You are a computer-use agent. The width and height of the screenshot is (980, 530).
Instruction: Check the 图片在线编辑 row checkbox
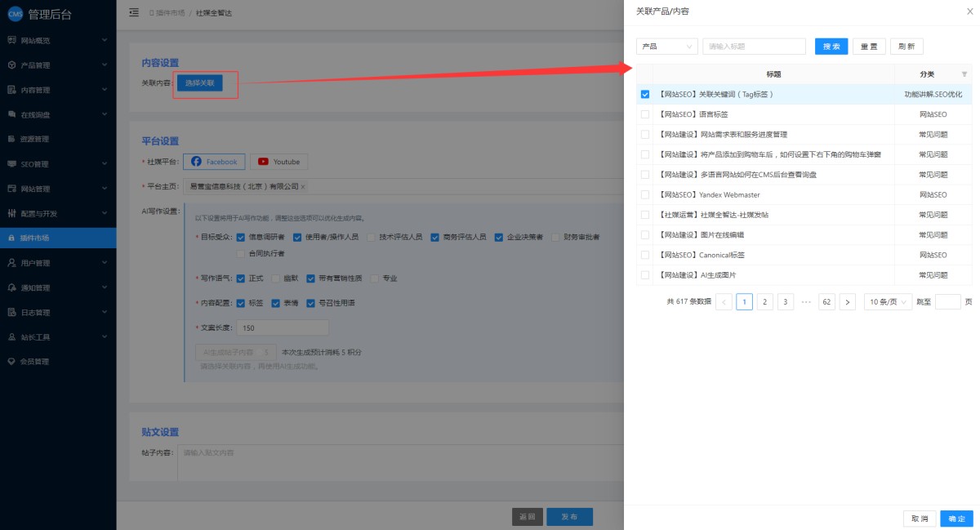[645, 235]
